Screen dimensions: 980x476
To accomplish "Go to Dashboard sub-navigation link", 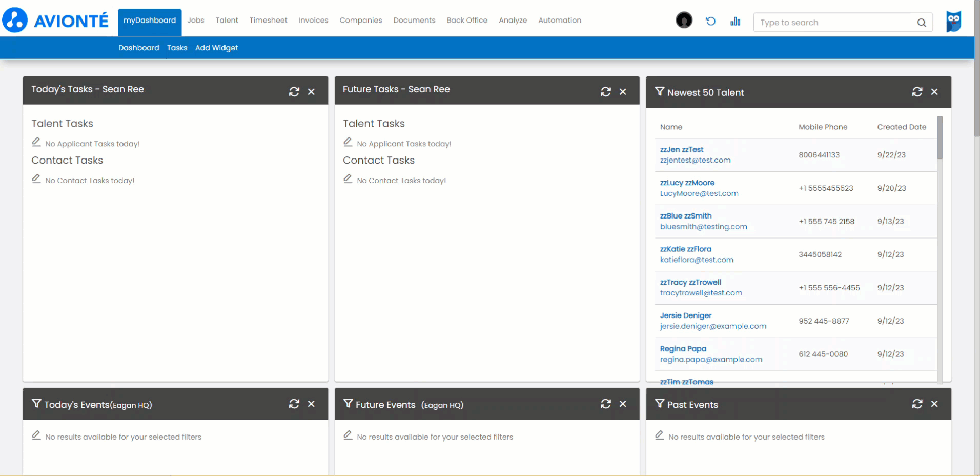I will click(139, 48).
